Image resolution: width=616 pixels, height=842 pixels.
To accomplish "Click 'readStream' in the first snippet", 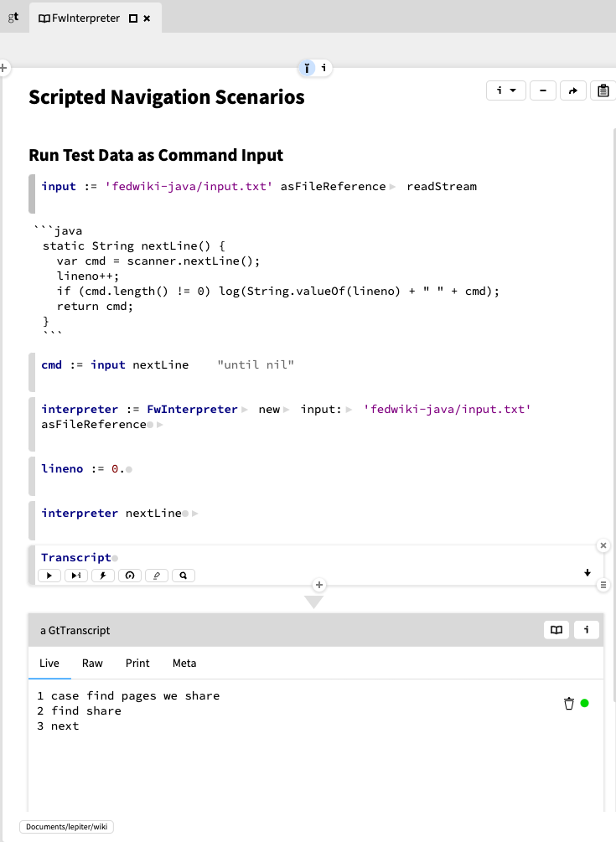I will [442, 186].
